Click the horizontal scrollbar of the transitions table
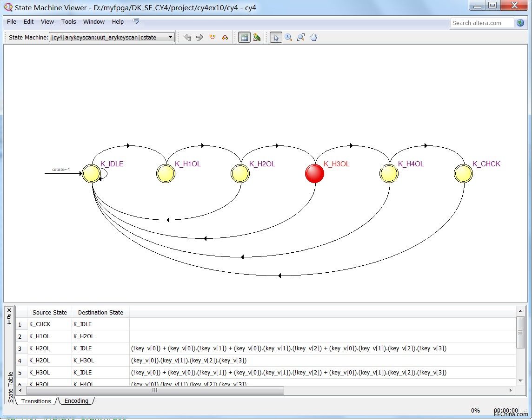This screenshot has height=420, width=532. pyautogui.click(x=153, y=391)
